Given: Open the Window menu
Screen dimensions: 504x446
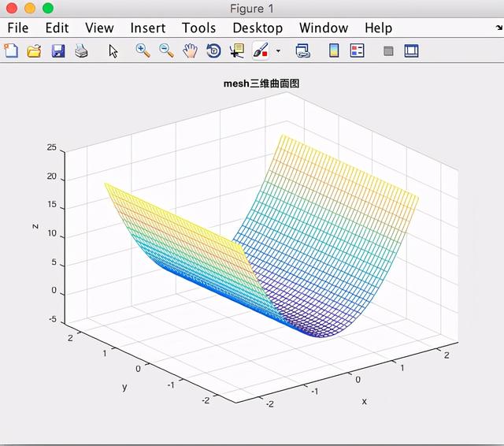Looking at the screenshot, I should point(324,28).
